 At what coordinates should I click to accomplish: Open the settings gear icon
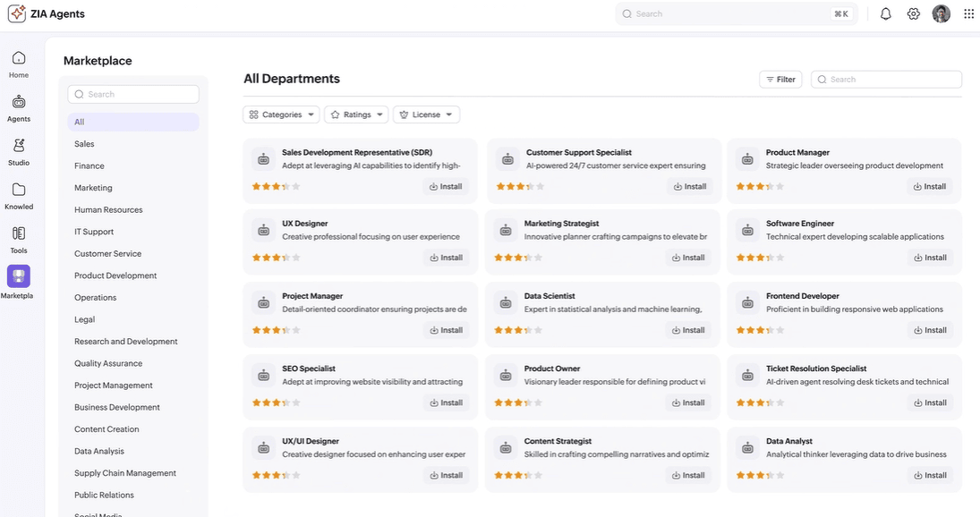coord(913,14)
